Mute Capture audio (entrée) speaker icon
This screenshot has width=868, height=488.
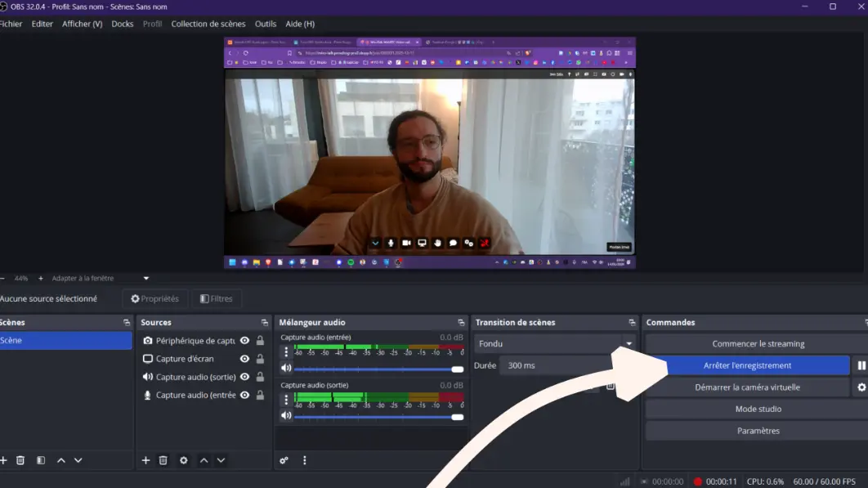point(286,369)
